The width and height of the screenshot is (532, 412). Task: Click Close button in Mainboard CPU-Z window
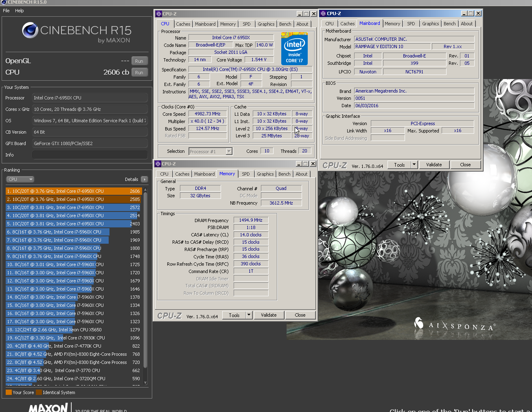pyautogui.click(x=465, y=165)
